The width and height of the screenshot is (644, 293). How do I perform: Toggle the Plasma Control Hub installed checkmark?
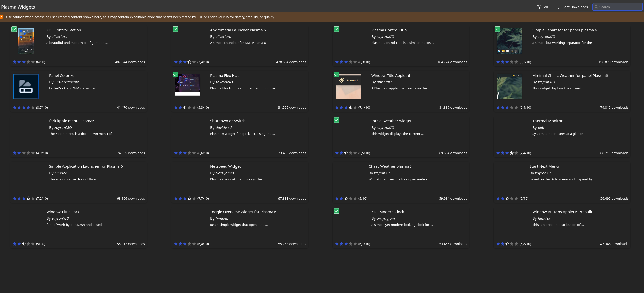tap(336, 29)
